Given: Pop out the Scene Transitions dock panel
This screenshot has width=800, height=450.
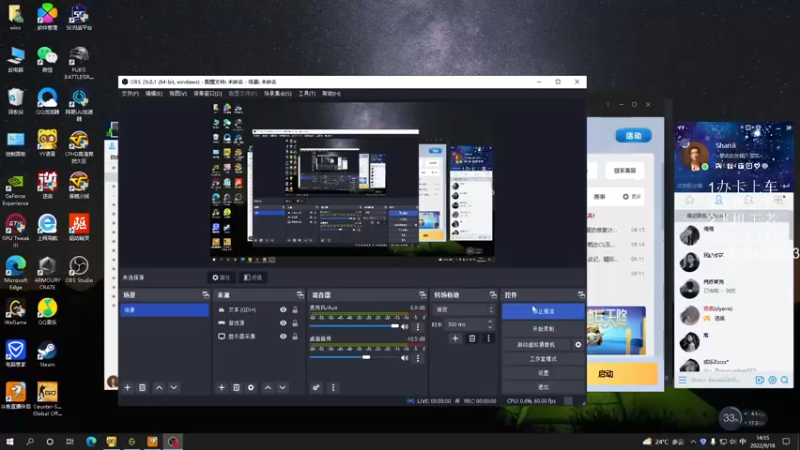Looking at the screenshot, I should [493, 295].
